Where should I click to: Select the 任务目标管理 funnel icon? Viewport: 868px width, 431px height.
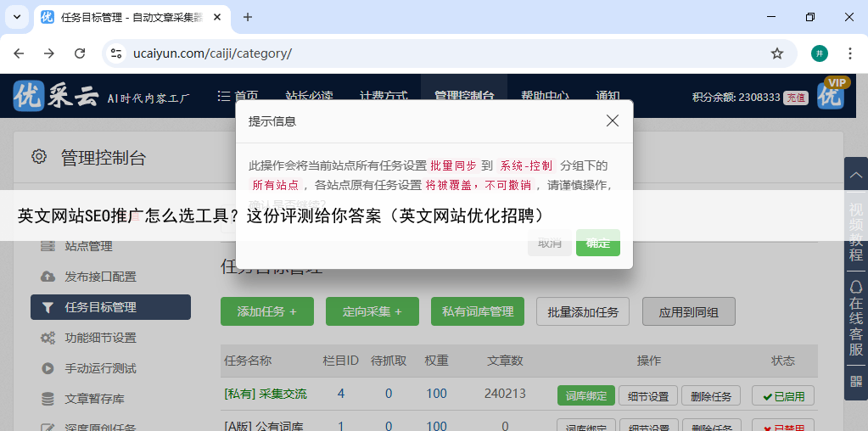[x=48, y=307]
